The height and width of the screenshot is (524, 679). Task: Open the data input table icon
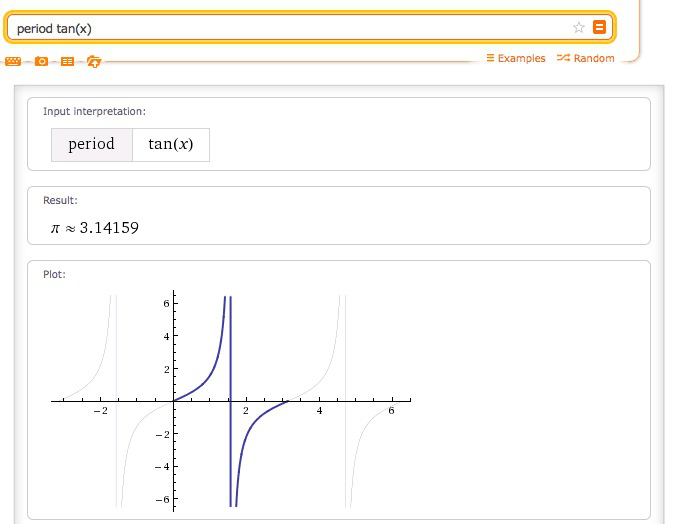(67, 61)
